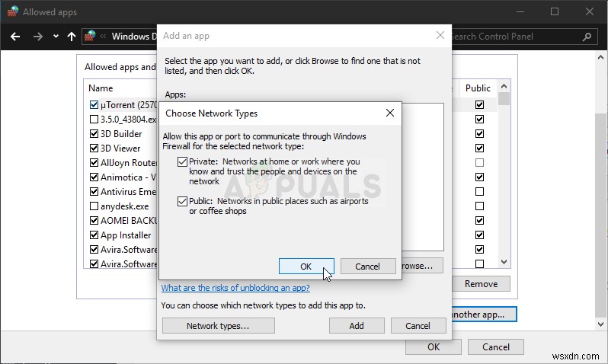Screen dimensions: 608x364
Task: Toggle Public checkbox in µTorrent row
Action: tap(480, 104)
